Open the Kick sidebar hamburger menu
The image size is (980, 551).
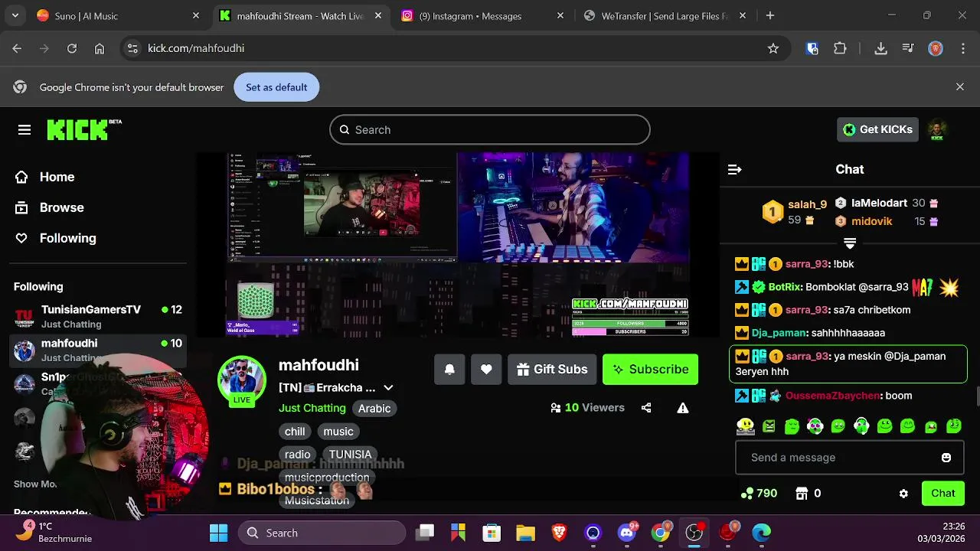tap(24, 130)
